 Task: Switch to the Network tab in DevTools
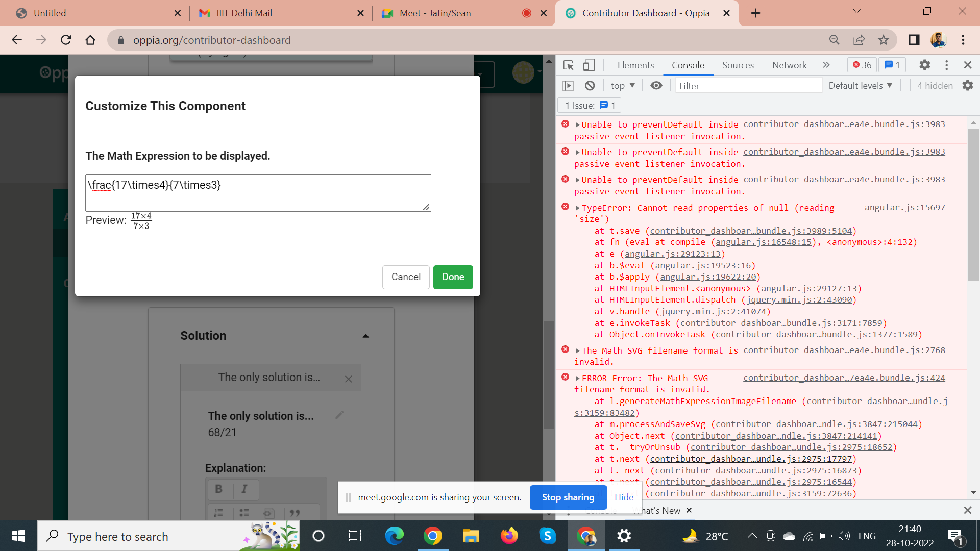[789, 65]
